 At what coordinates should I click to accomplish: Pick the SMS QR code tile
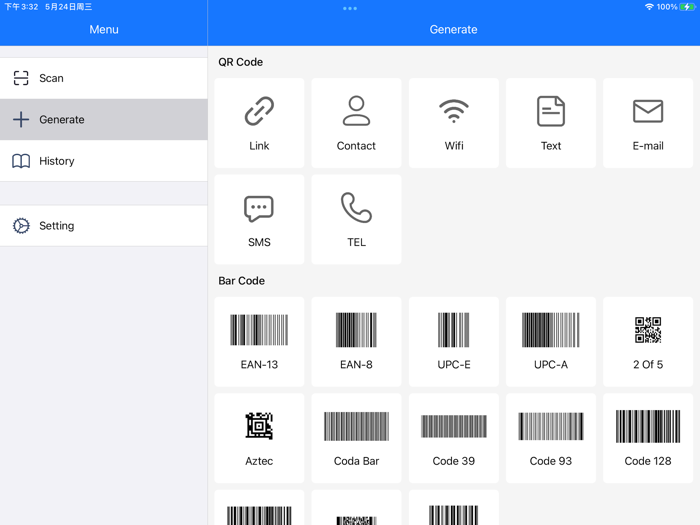[x=259, y=220]
